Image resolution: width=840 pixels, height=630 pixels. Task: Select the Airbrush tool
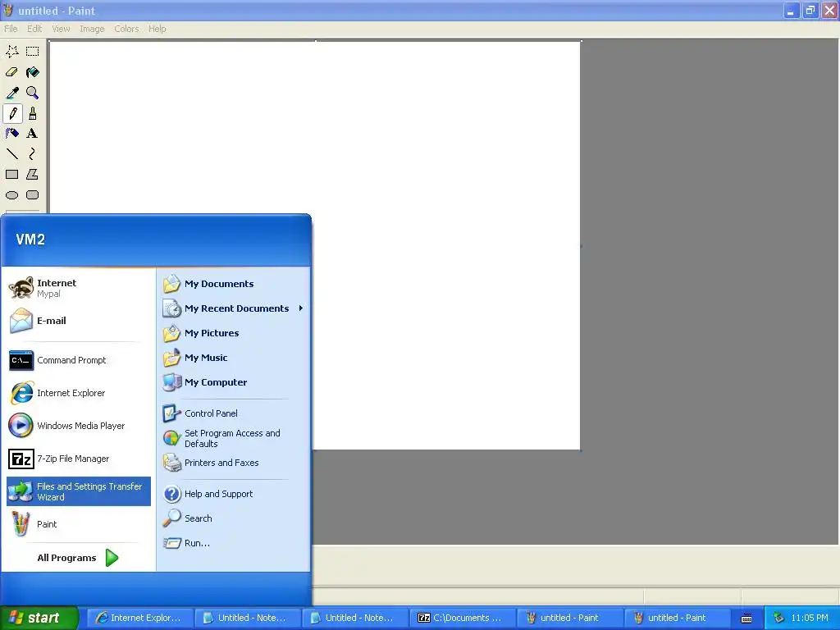click(11, 134)
